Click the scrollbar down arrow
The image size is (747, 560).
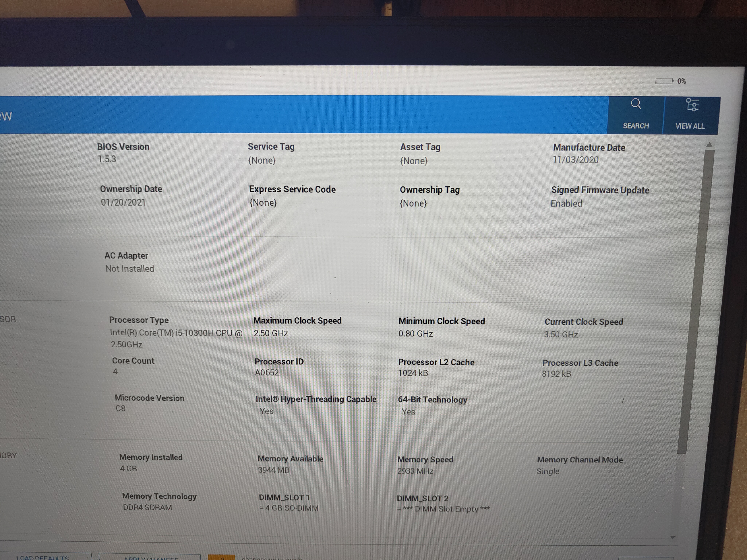click(672, 537)
